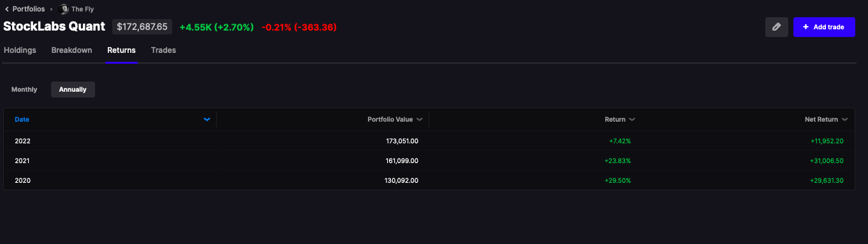Click The Fly breadcrumb link
The image size is (868, 244).
coord(82,9)
